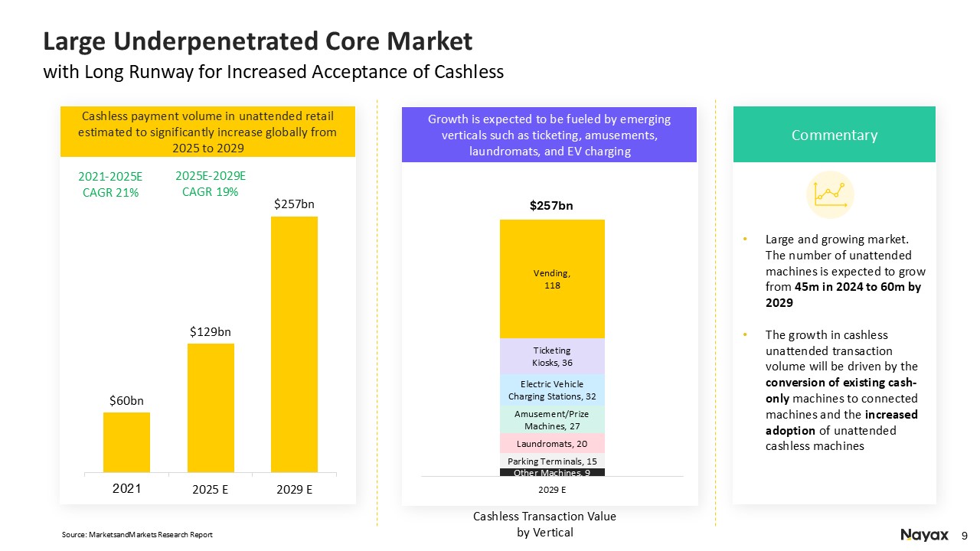Click the Nayax logo
Image resolution: width=980 pixels, height=551 pixels.
[x=924, y=535]
